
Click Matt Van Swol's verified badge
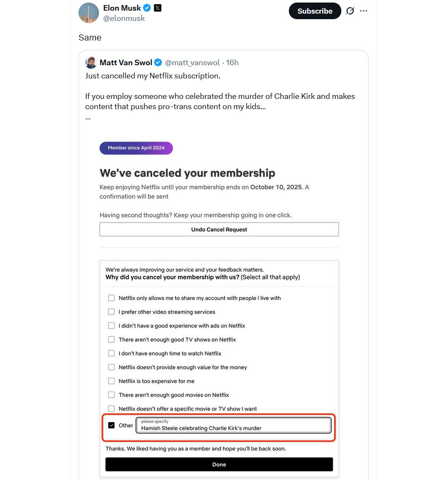[158, 63]
